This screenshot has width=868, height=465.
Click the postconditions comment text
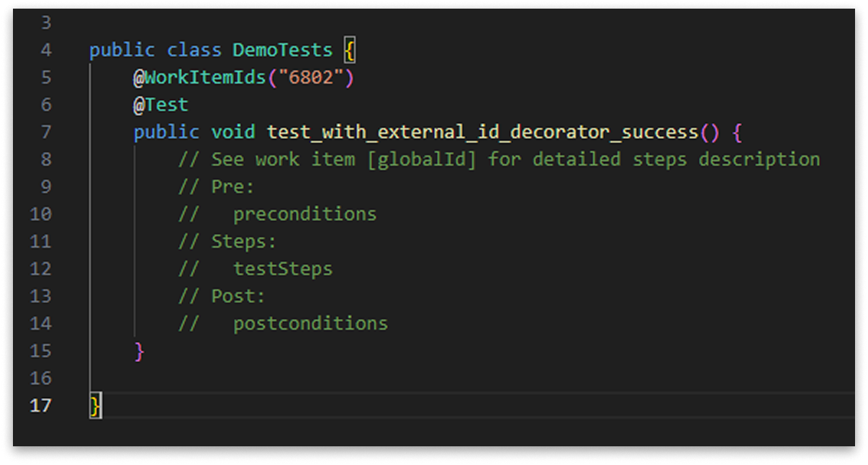click(310, 323)
